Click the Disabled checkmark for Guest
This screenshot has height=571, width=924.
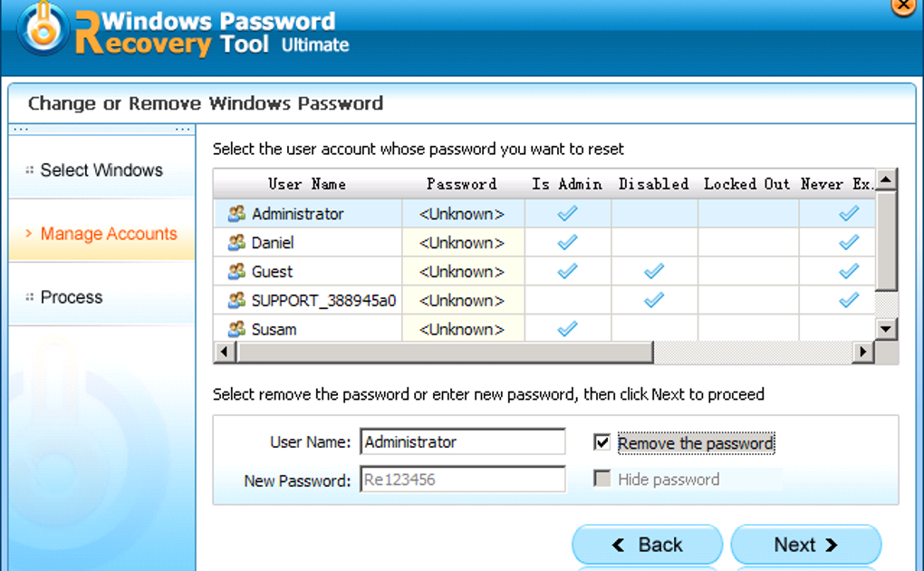[653, 271]
